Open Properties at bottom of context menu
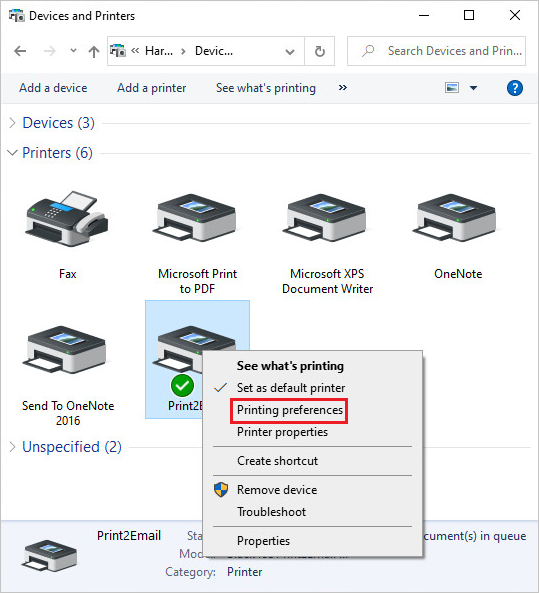Viewport: 539px width, 593px height. (263, 541)
